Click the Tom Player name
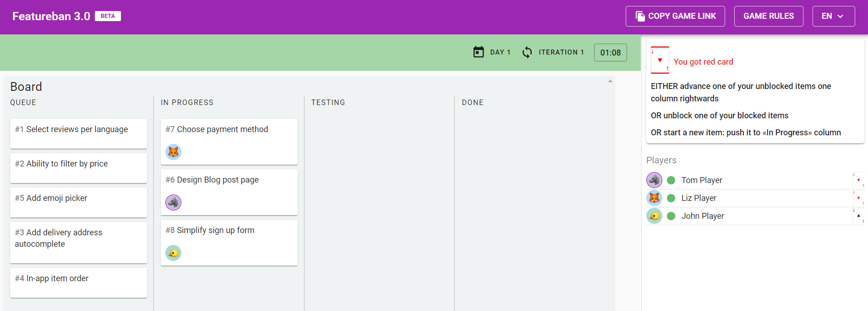The height and width of the screenshot is (311, 868). click(x=702, y=180)
